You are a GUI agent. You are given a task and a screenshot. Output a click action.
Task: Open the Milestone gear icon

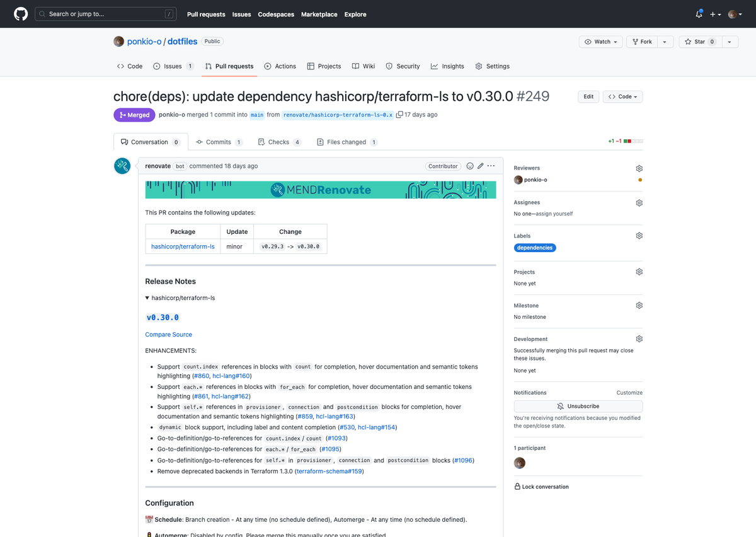(x=639, y=306)
